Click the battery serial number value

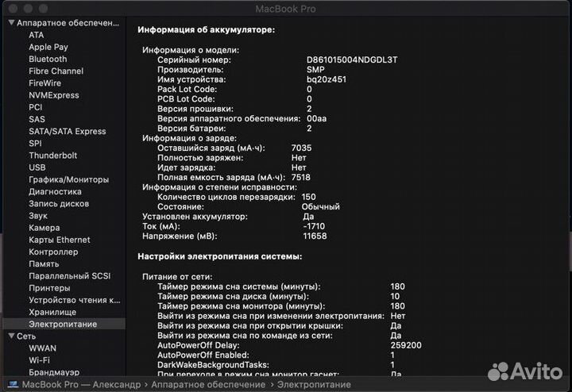point(352,60)
